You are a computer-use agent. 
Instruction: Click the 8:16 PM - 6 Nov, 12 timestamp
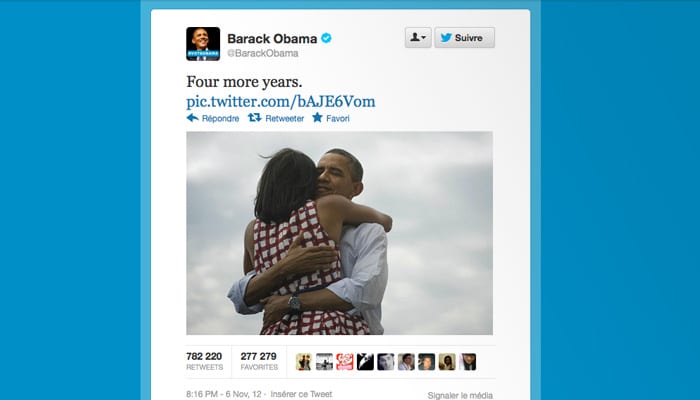pos(225,394)
